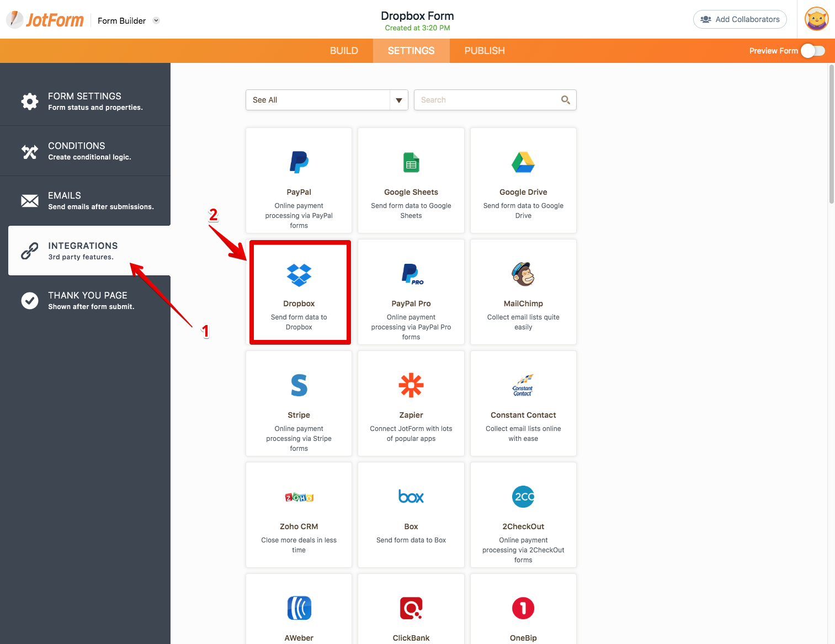835x644 pixels.
Task: Open CONDITIONS in sidebar
Action: pyautogui.click(x=85, y=151)
